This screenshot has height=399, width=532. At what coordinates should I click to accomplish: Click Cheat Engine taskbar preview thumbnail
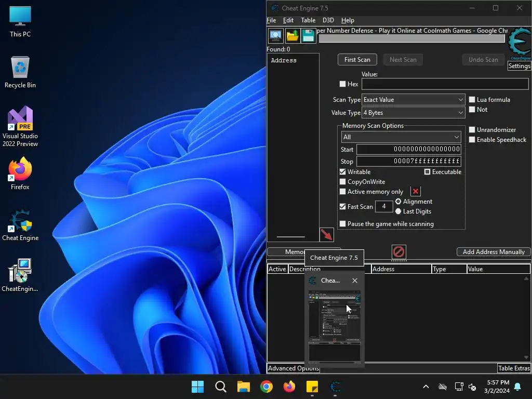[334, 327]
